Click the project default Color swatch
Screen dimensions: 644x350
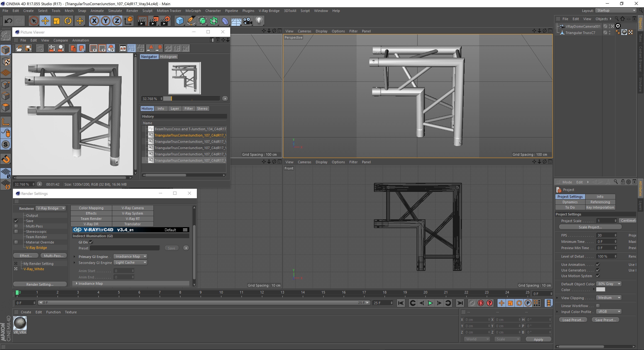point(600,290)
